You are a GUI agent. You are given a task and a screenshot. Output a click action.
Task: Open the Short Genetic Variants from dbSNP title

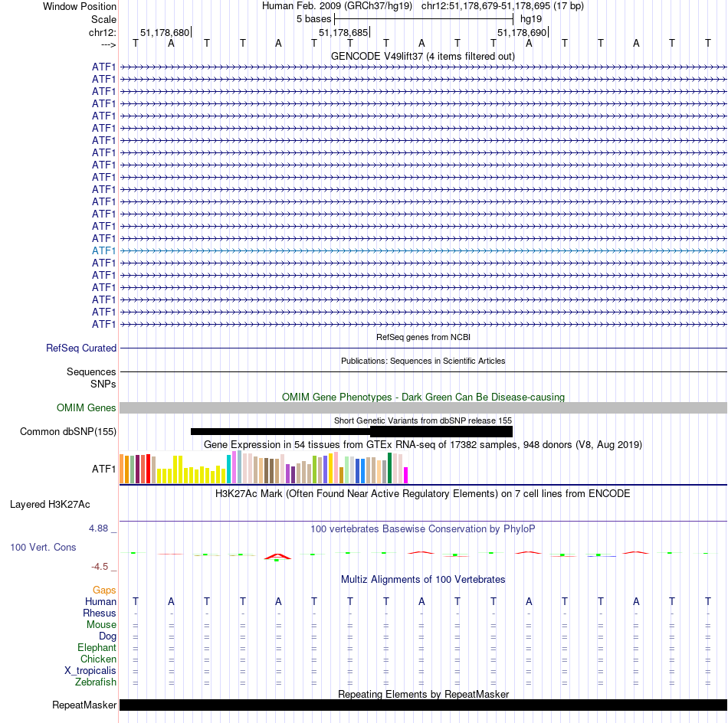click(422, 420)
